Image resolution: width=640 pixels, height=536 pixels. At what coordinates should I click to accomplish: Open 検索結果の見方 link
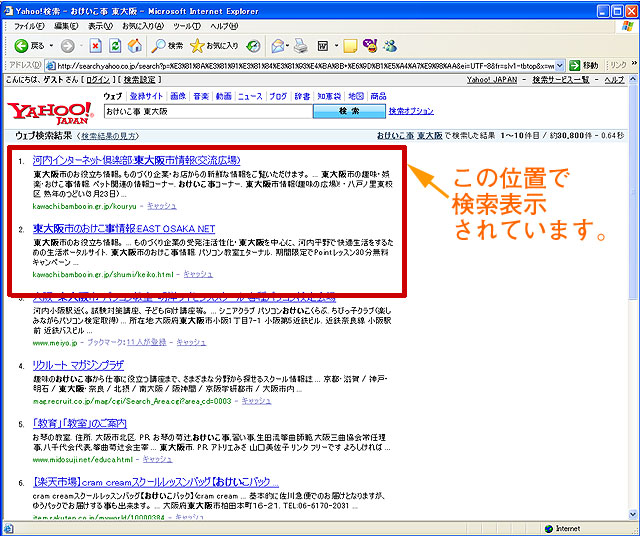tap(108, 136)
